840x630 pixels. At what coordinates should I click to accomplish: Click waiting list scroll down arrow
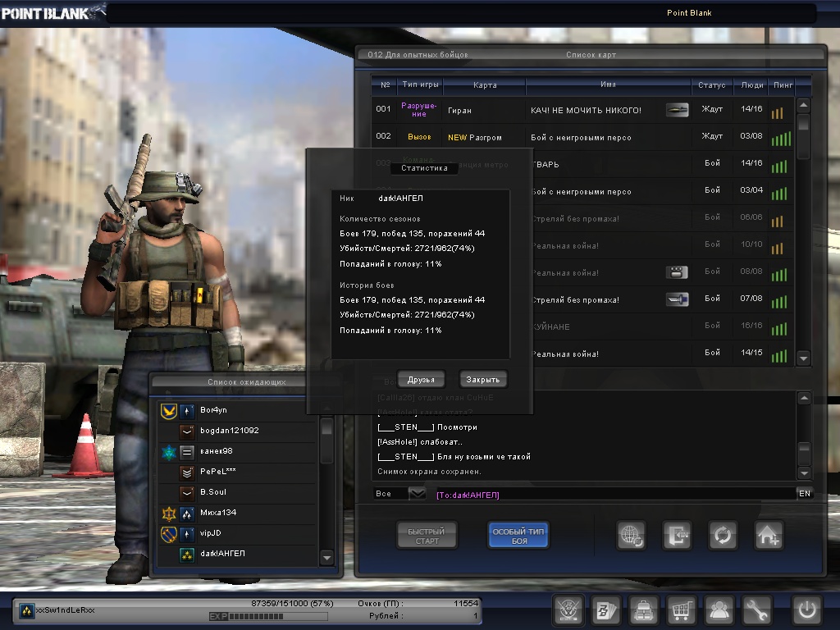[326, 557]
